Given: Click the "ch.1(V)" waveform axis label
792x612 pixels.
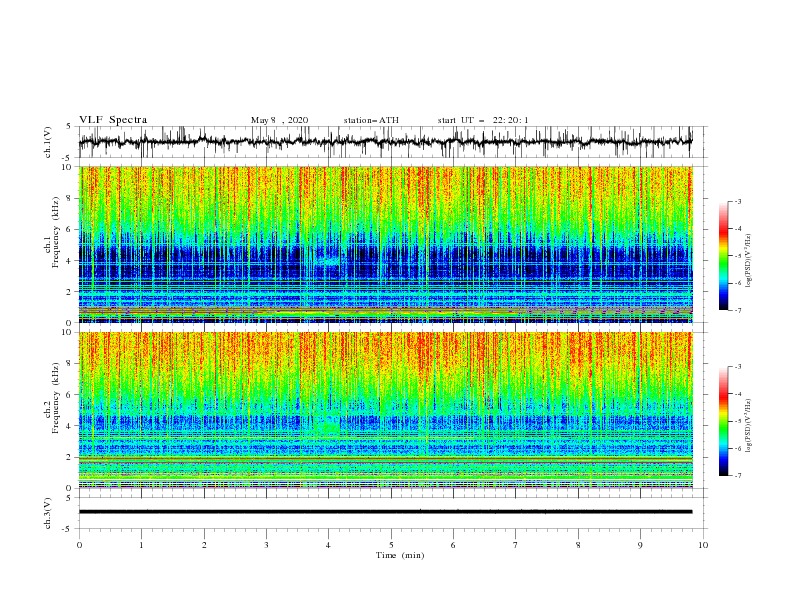Looking at the screenshot, I should [x=48, y=142].
